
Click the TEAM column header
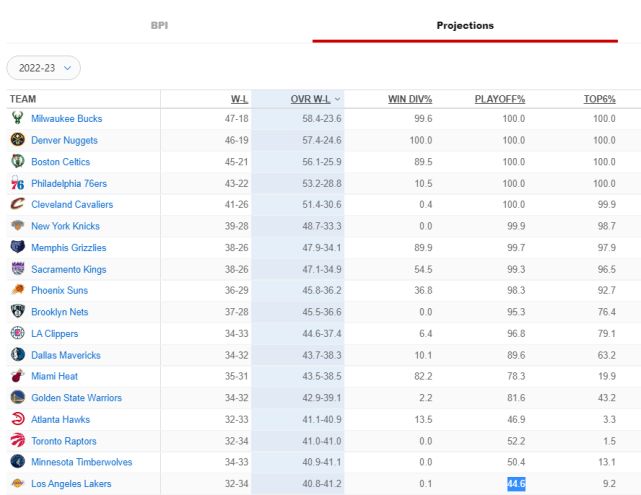coord(23,99)
